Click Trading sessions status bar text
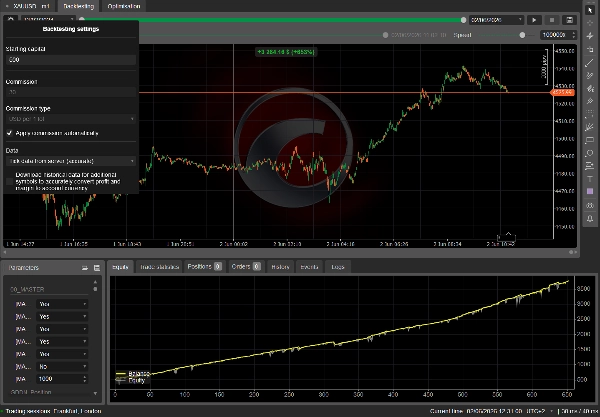This screenshot has width=600, height=417. click(x=53, y=411)
